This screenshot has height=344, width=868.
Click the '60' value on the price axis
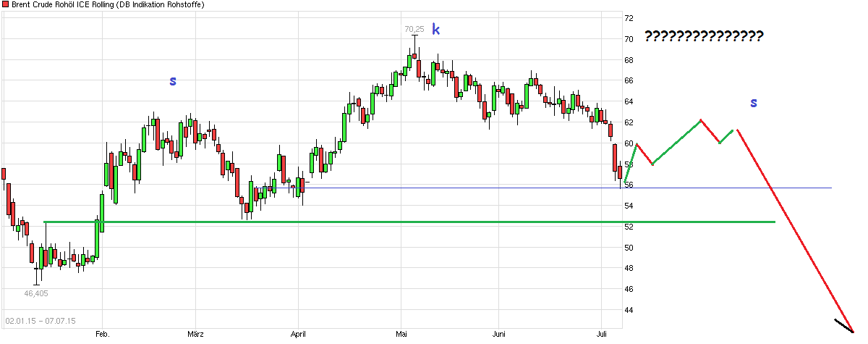[x=629, y=143]
